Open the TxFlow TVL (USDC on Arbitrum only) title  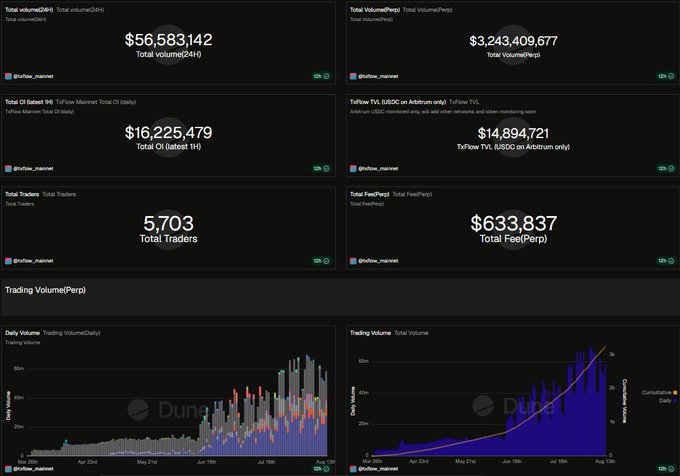click(398, 102)
